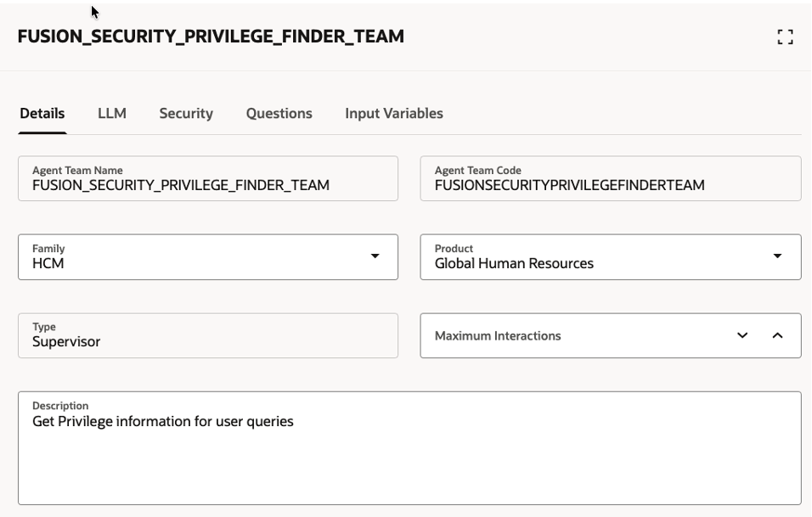Click the FUSION_SECURITY_PRIVILEGE_FINDER_TEAM page heading
Screen dimensions: 812x517
click(x=211, y=37)
